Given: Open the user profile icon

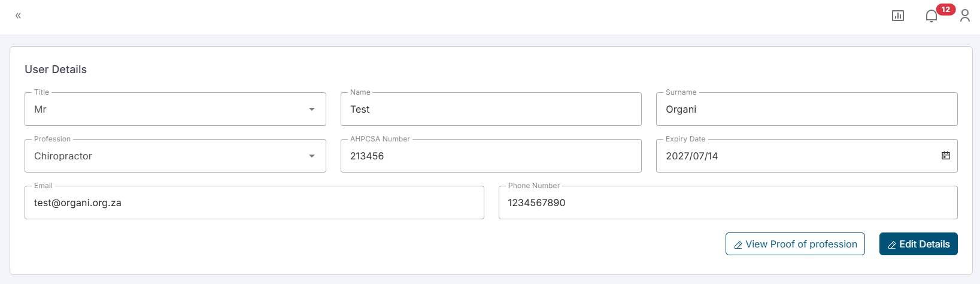Looking at the screenshot, I should point(965,16).
